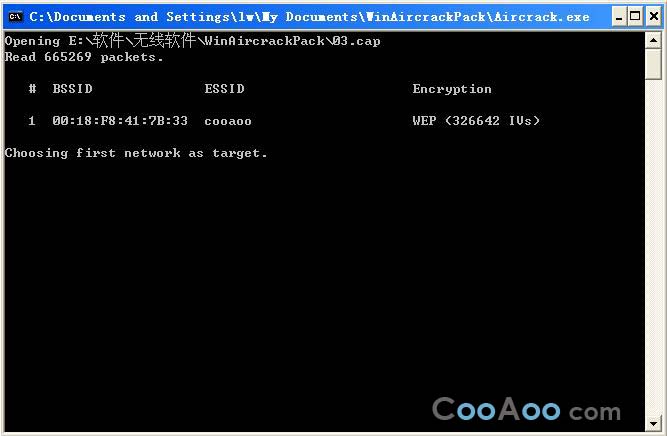Click the vertical scrollbar thumb
The height and width of the screenshot is (436, 667).
653,64
